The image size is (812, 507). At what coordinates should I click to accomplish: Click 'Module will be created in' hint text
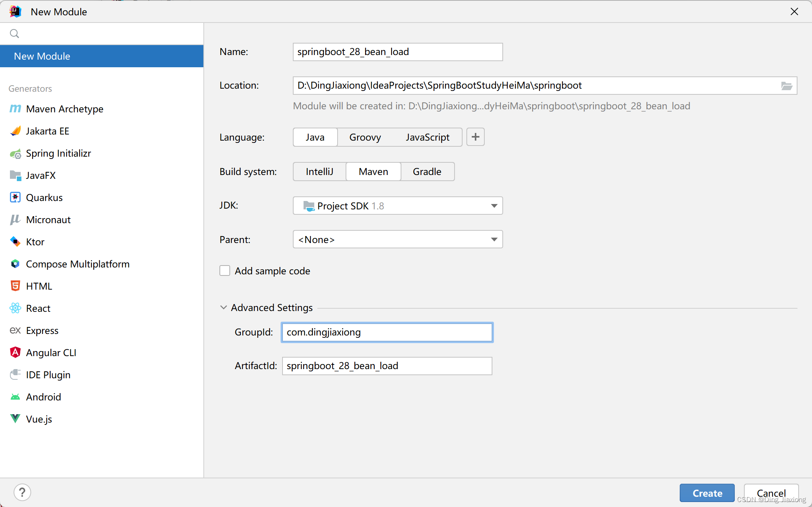click(x=492, y=106)
